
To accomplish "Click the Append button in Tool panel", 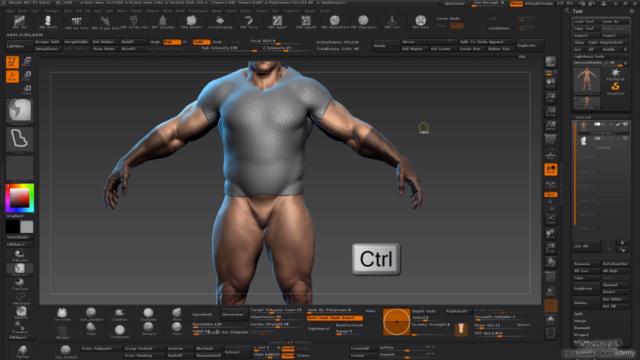I will click(x=616, y=285).
